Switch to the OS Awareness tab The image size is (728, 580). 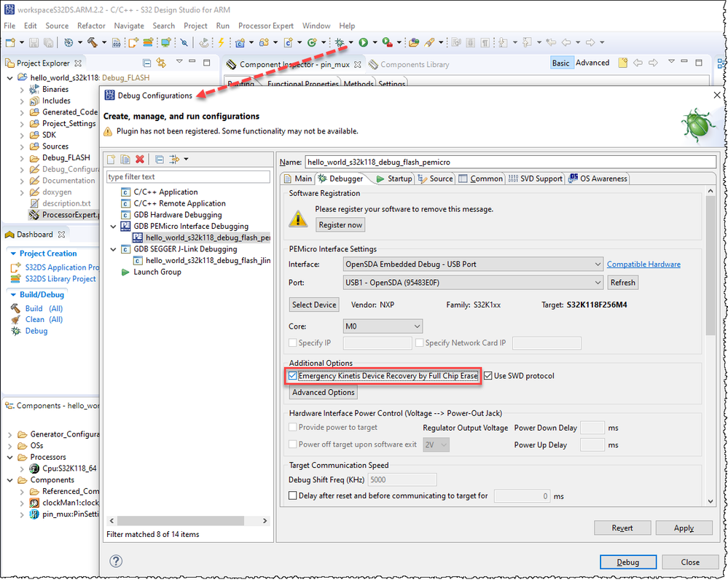598,179
